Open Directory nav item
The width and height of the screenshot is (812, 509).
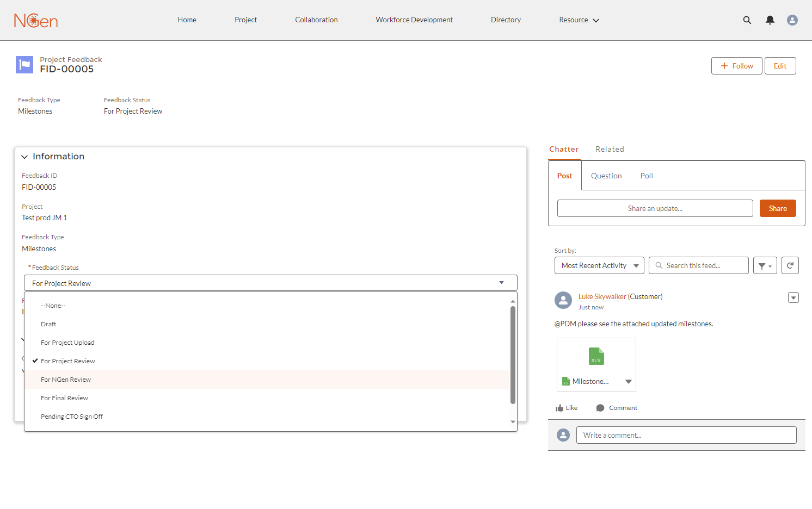pos(506,20)
